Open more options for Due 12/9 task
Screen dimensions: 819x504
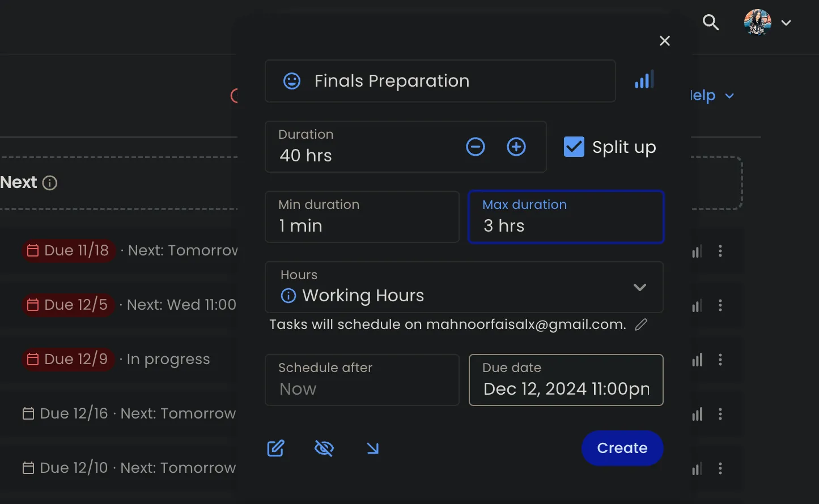[x=720, y=360]
